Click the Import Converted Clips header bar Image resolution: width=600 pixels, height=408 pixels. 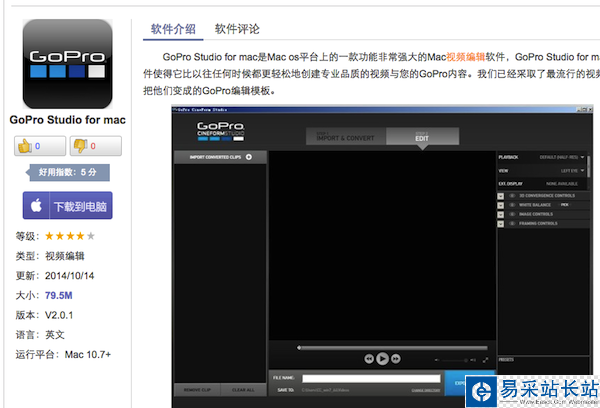(x=220, y=157)
